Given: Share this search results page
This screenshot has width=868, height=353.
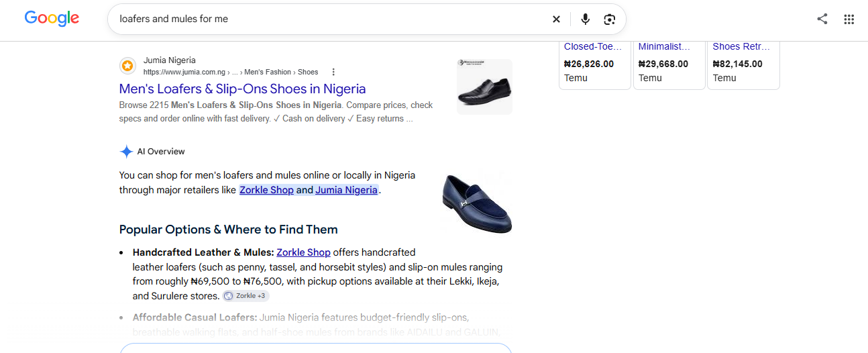Looking at the screenshot, I should (x=822, y=19).
